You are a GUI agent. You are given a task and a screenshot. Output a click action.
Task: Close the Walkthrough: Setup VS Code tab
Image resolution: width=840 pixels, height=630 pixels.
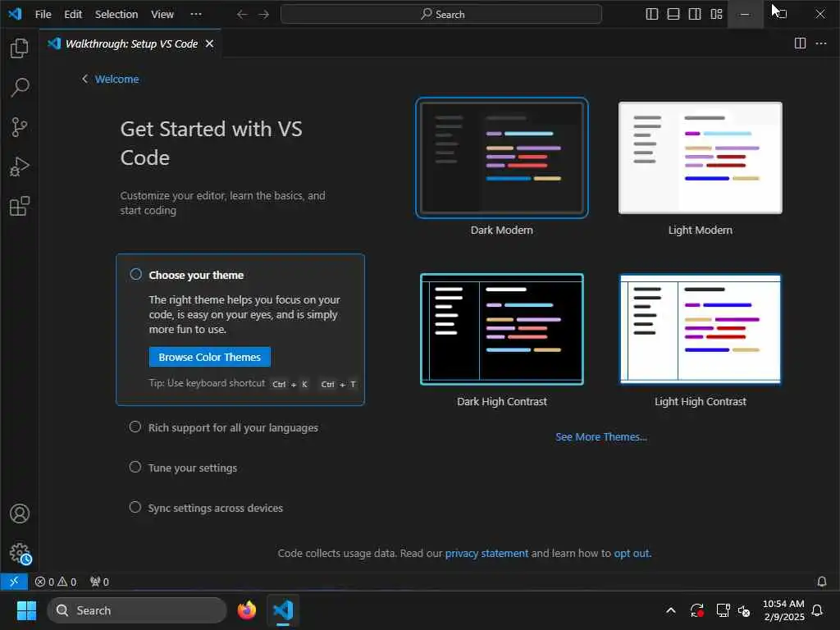[209, 43]
